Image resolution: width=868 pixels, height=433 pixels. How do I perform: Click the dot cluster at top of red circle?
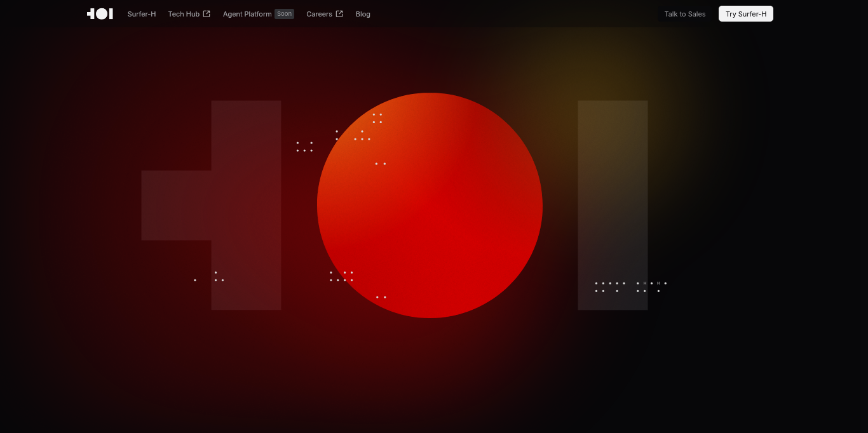pos(377,118)
